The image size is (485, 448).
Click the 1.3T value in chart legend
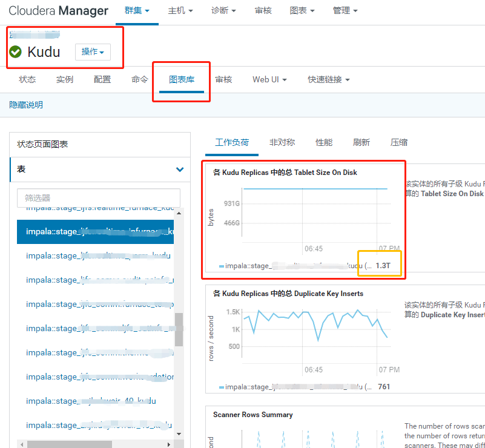383,266
